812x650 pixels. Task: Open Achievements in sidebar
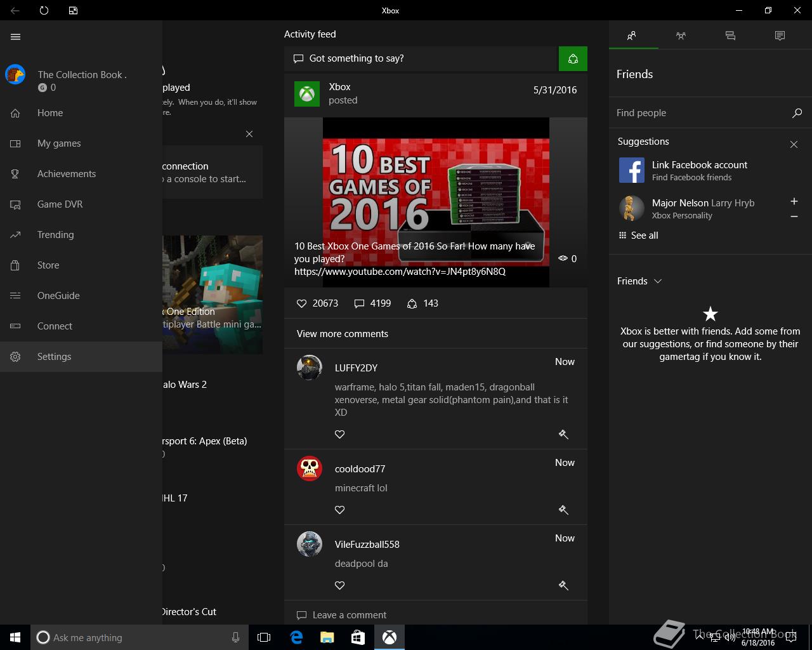click(x=81, y=174)
